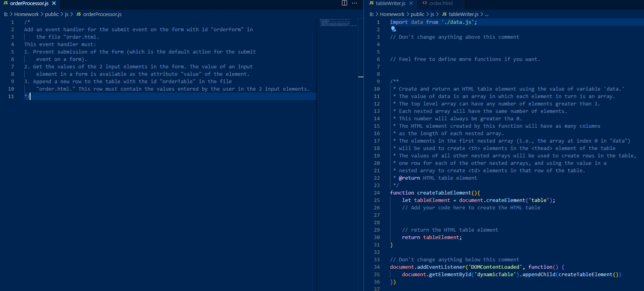This screenshot has height=291, width=644.
Task: Click 'public' breadcrumb in left editor
Action: click(52, 14)
